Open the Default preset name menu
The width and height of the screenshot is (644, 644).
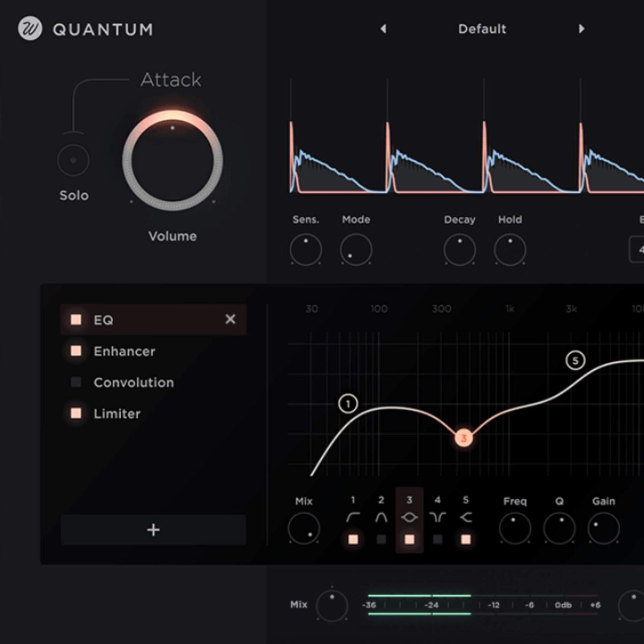pyautogui.click(x=482, y=29)
